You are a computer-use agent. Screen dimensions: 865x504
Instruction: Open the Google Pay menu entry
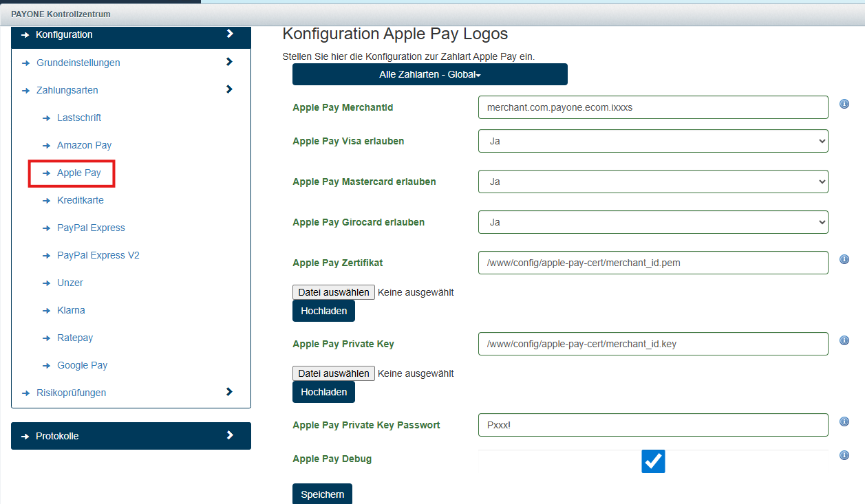pyautogui.click(x=82, y=365)
